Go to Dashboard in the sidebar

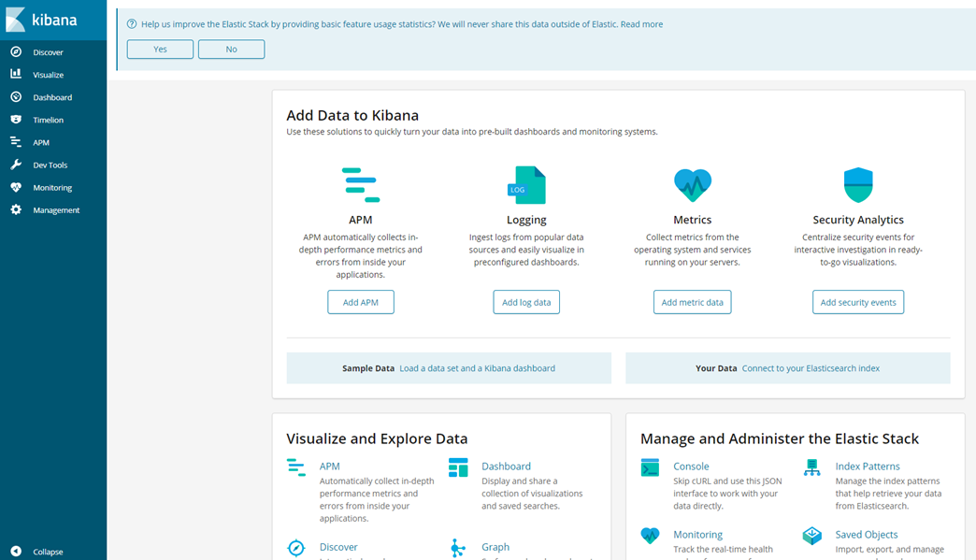[52, 97]
